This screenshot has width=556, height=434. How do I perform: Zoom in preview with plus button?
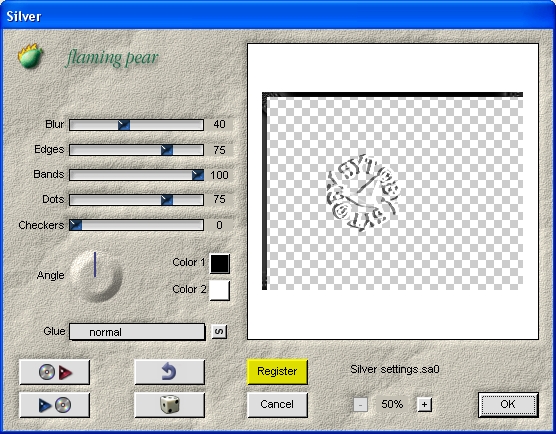coord(424,405)
